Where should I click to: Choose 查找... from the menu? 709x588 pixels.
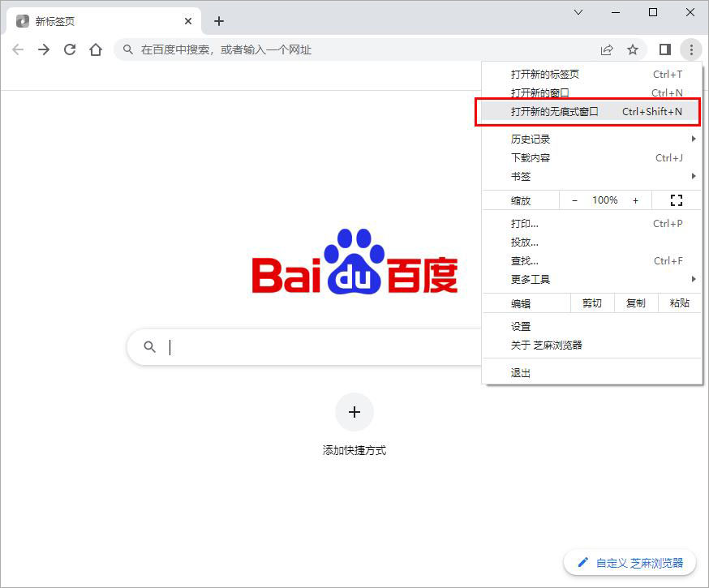[x=592, y=261]
